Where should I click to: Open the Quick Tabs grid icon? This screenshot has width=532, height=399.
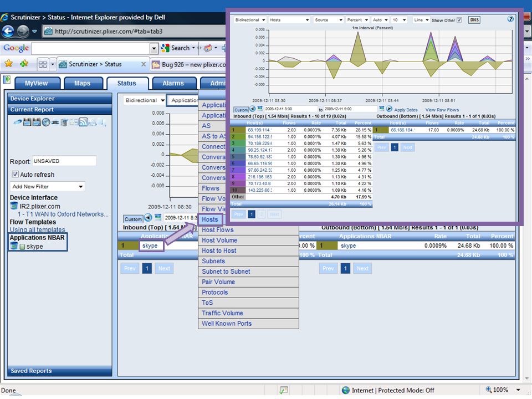(x=43, y=64)
